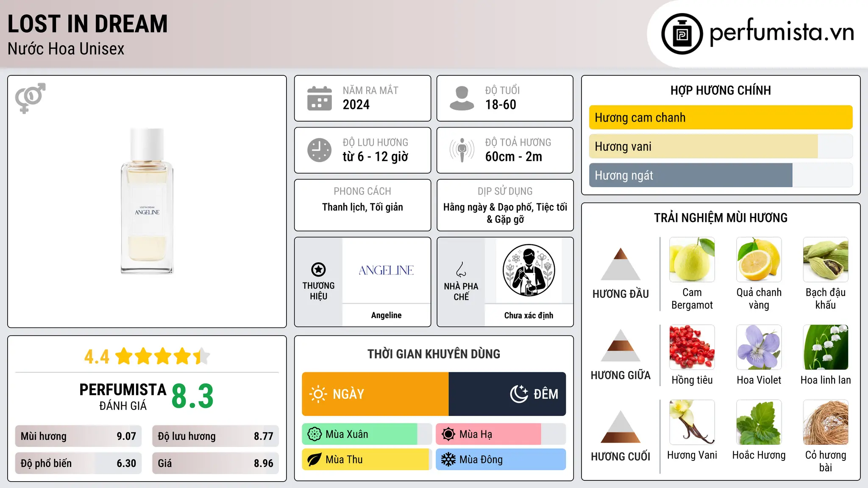Click the Hương vani accord bar
The width and height of the screenshot is (868, 488).
(x=721, y=146)
